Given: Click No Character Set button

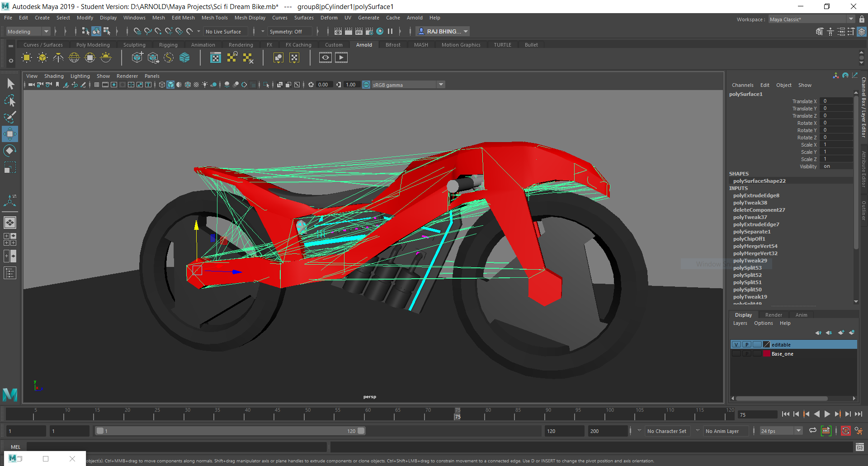Looking at the screenshot, I should 666,431.
